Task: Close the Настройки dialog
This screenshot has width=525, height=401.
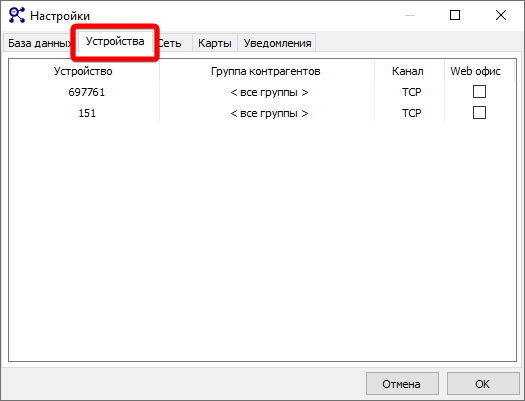Action: [501, 15]
